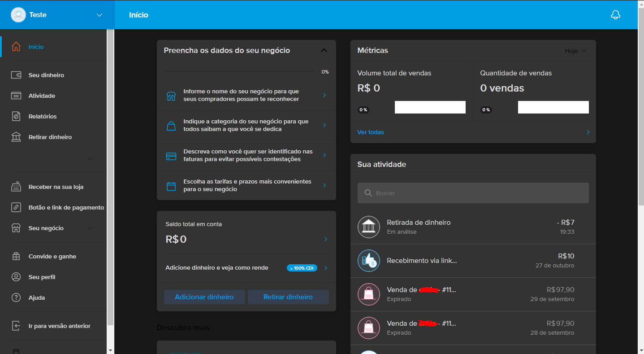The height and width of the screenshot is (354, 644).
Task: Open arrow for tarifas e prazos step
Action: tap(324, 185)
